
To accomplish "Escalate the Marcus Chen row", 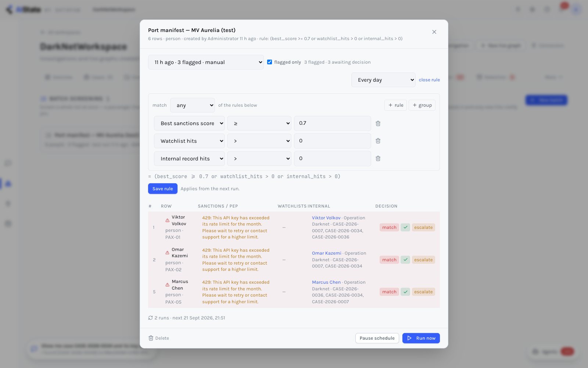I will (423, 292).
